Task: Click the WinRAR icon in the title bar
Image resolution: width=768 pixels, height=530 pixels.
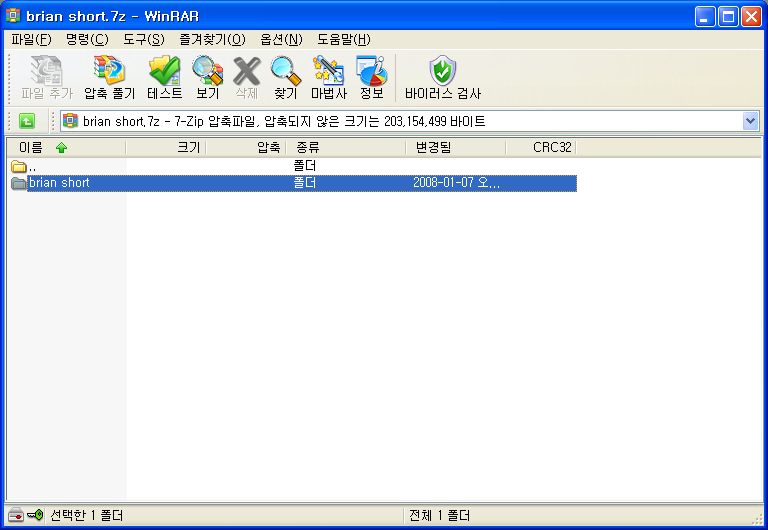Action: pos(13,16)
